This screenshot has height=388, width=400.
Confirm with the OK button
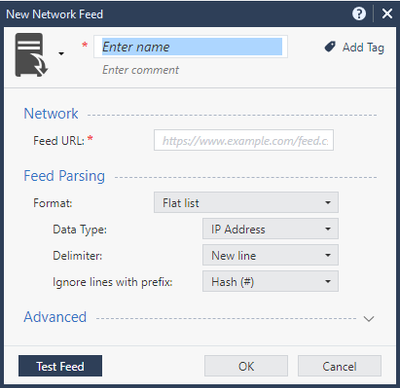[x=246, y=366]
